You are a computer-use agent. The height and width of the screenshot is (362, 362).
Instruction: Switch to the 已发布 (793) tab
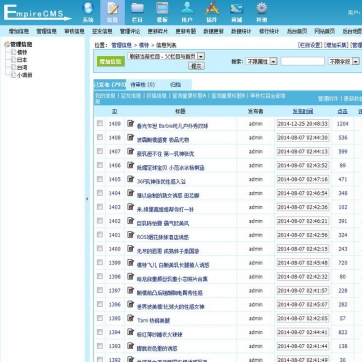[110, 85]
